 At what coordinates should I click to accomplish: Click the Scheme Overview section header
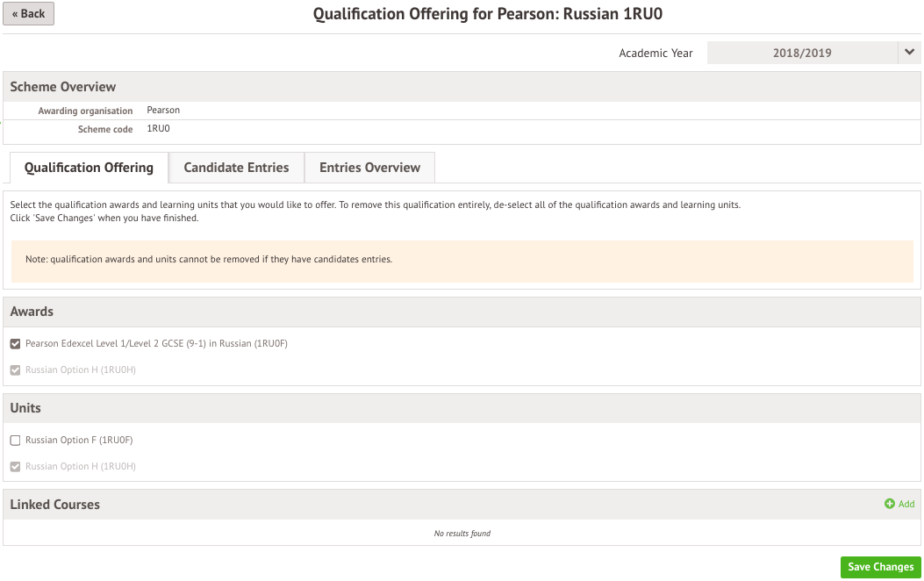(x=63, y=87)
